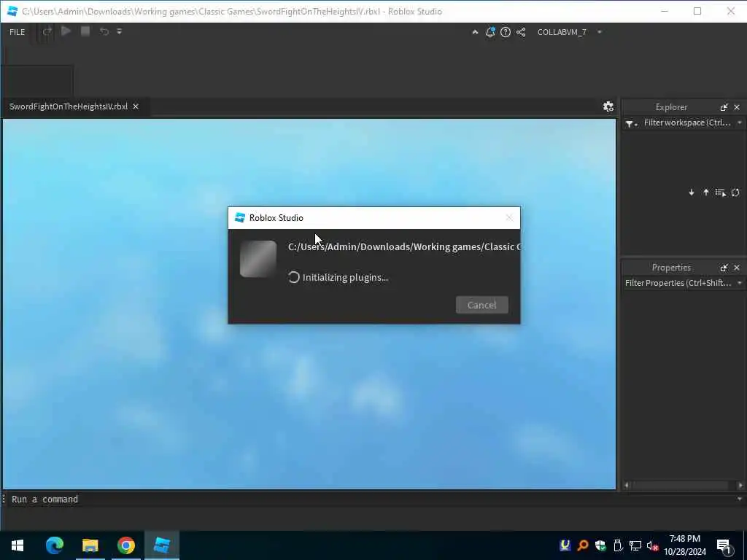Click the magnifier tray icon
This screenshot has height=560, width=747.
(x=582, y=545)
